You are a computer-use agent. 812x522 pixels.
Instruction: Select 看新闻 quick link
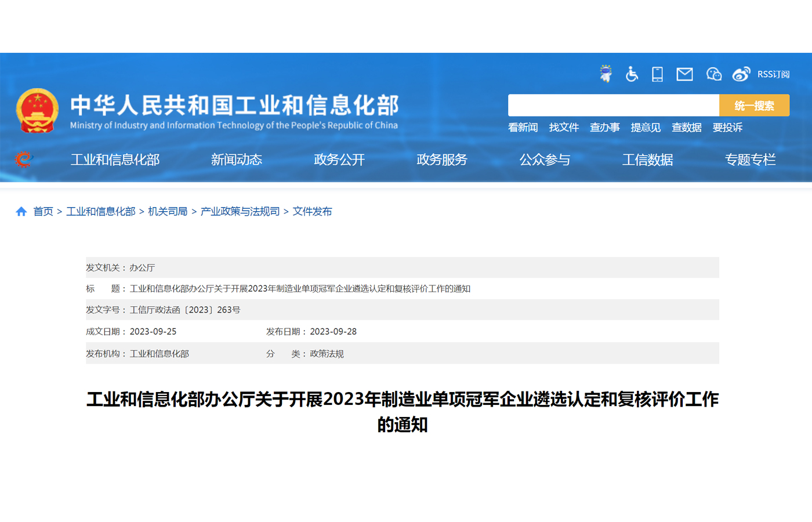[x=523, y=128]
